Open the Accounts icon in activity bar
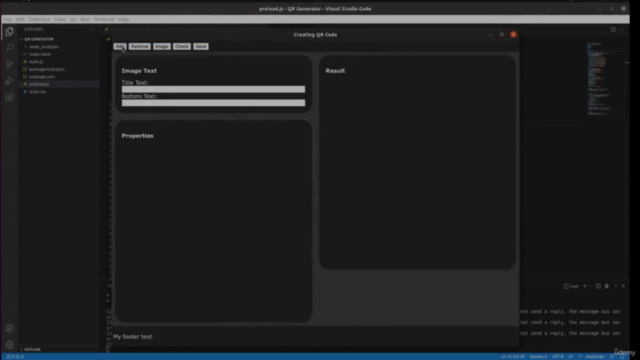 pyautogui.click(x=9, y=329)
